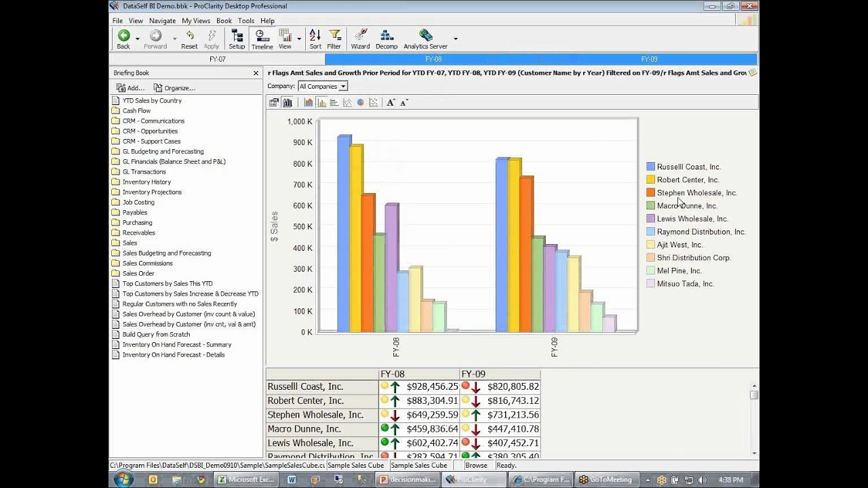Open the My Views menu

point(196,21)
